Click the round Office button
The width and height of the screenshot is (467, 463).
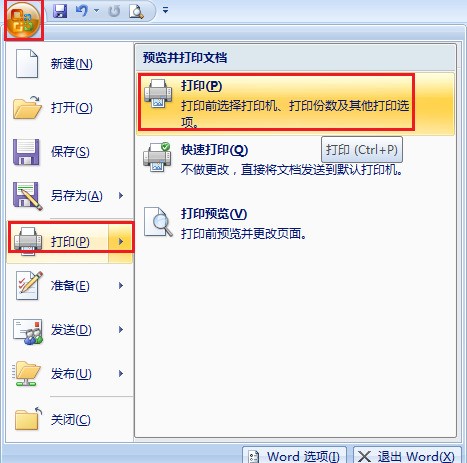point(23,19)
